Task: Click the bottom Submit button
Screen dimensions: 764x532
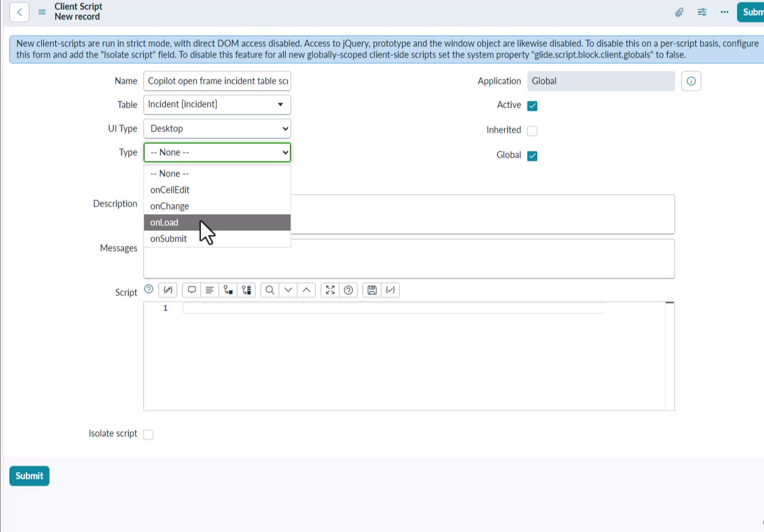Action: [29, 476]
